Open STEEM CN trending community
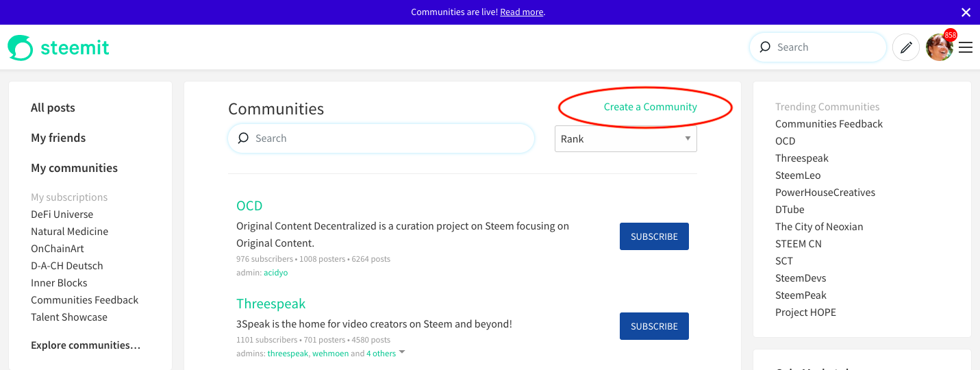 799,244
